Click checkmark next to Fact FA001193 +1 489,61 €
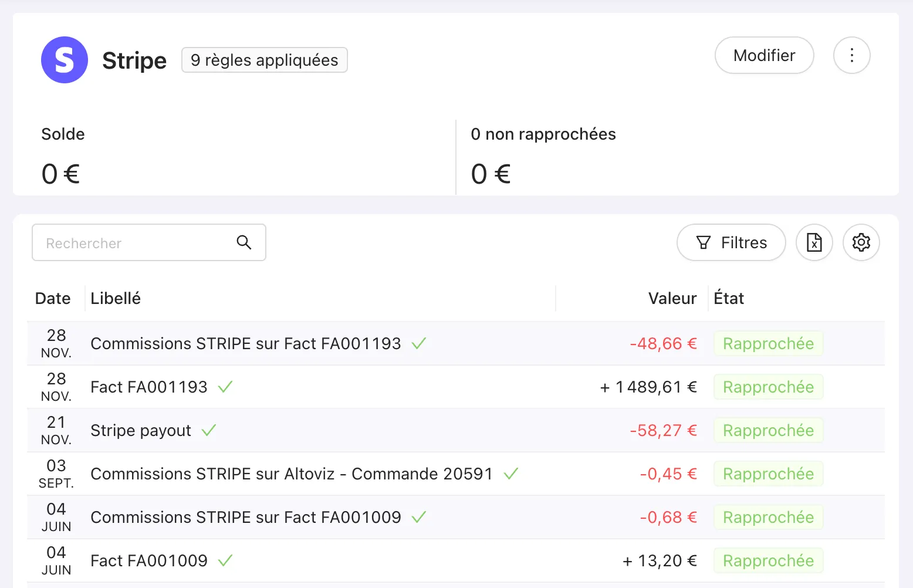Viewport: 913px width, 588px height. point(225,387)
